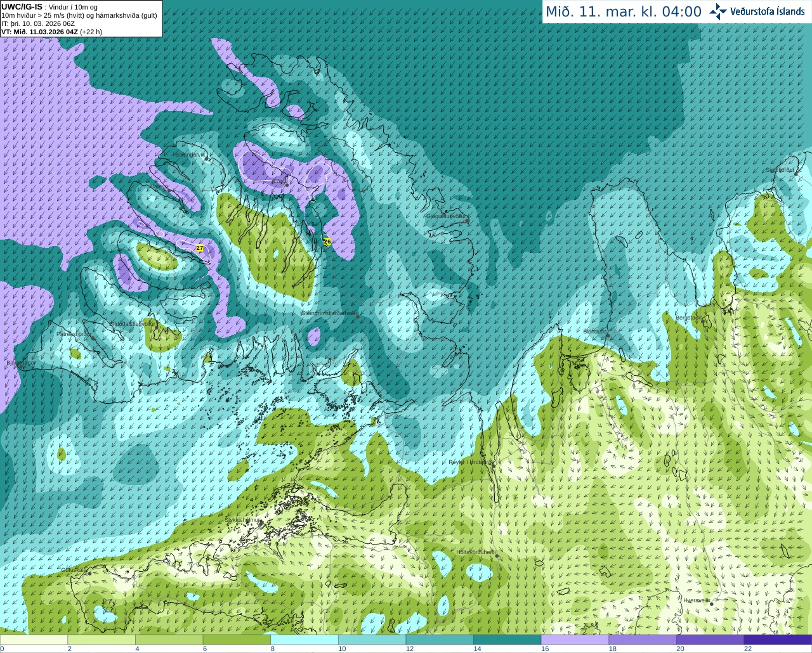Select the 6–8 m/s olive green legend swatch
This screenshot has width=812, height=653.
pos(237,640)
